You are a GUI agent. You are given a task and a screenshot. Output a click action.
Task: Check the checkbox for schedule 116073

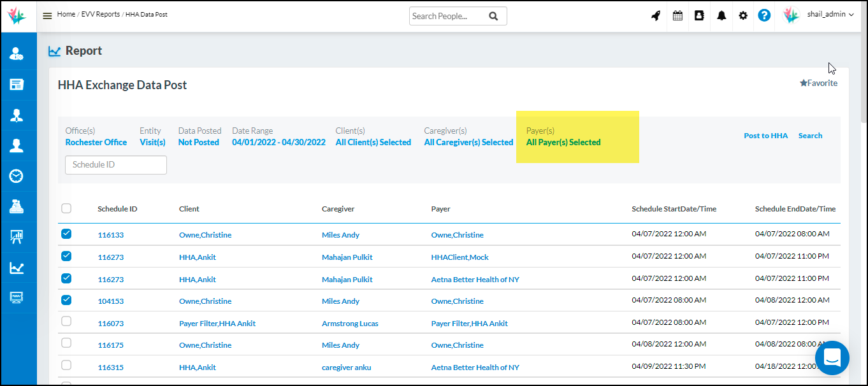tap(66, 321)
